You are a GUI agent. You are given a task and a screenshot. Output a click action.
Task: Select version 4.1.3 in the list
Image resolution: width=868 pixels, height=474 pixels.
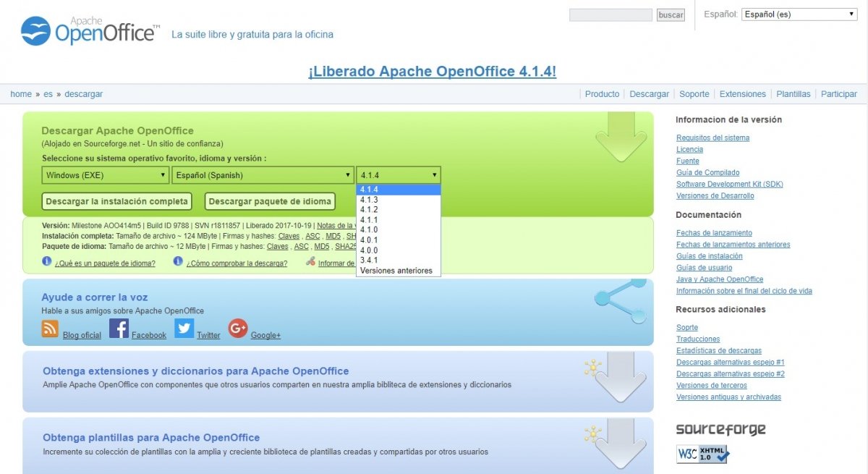click(x=399, y=200)
